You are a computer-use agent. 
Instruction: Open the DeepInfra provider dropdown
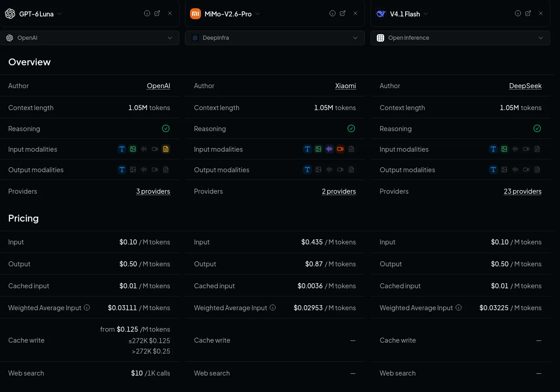275,38
